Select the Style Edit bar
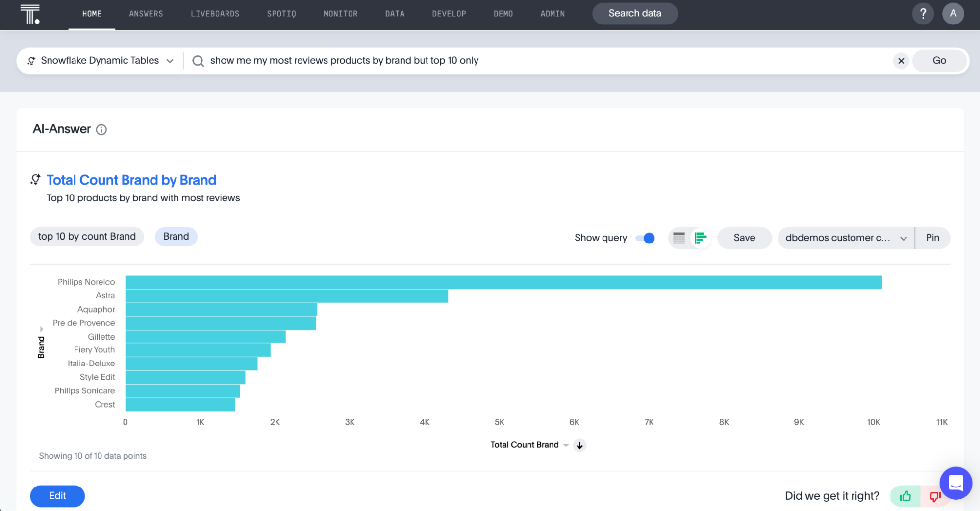This screenshot has width=980, height=511. pyautogui.click(x=185, y=377)
